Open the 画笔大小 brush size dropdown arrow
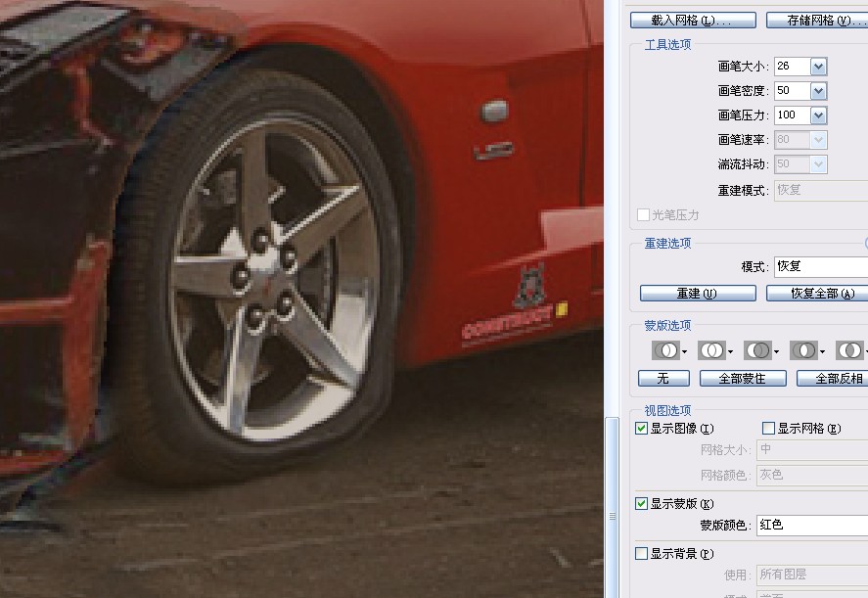The image size is (868, 598). [x=819, y=67]
